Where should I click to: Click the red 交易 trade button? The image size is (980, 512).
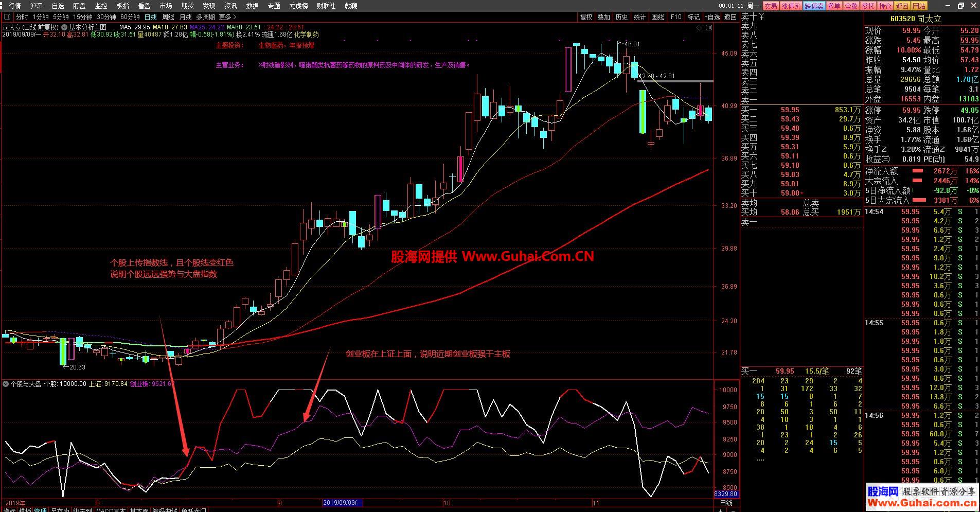click(x=771, y=6)
